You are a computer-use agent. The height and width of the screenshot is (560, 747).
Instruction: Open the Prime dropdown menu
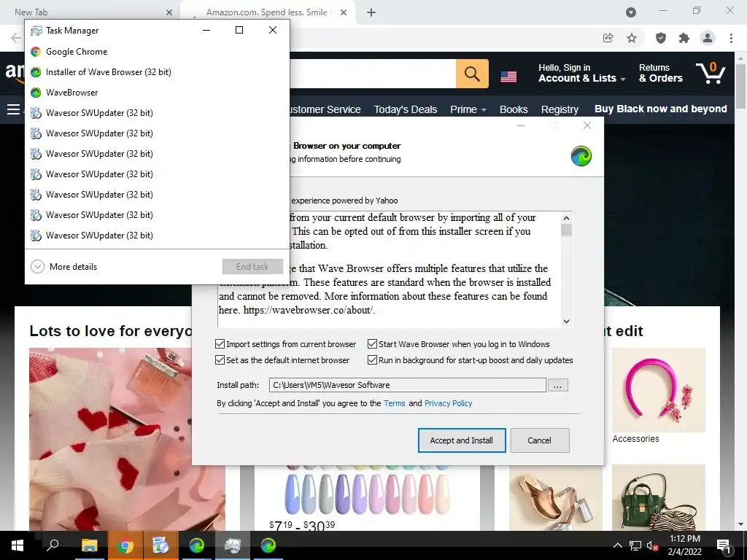pyautogui.click(x=468, y=109)
